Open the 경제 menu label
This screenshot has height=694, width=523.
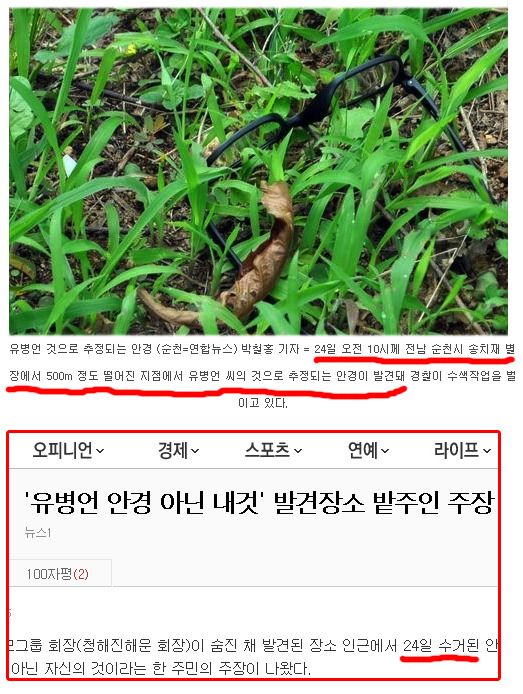173,450
